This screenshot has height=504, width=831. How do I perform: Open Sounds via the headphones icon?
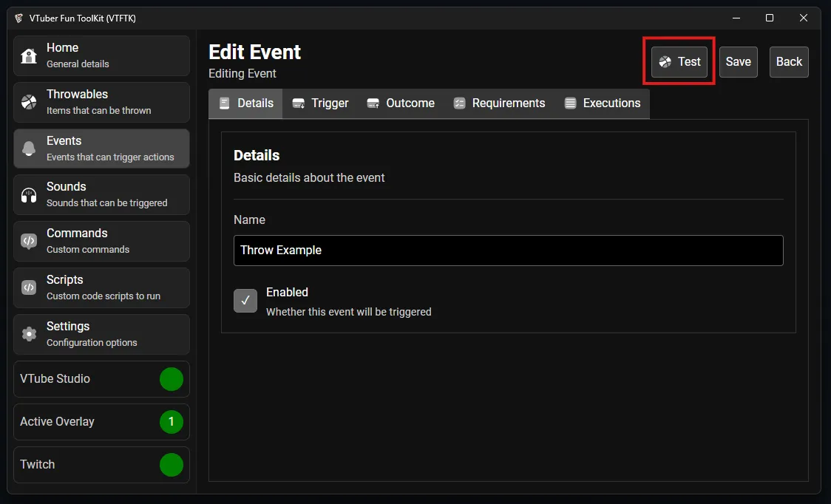tap(29, 195)
